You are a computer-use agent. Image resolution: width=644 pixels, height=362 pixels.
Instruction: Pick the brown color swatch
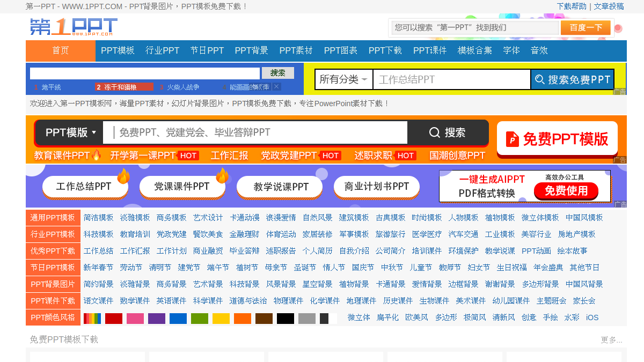pyautogui.click(x=264, y=319)
